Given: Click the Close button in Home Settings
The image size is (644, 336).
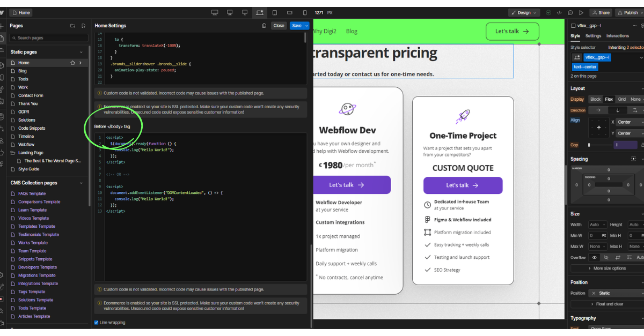Looking at the screenshot, I should tap(279, 25).
